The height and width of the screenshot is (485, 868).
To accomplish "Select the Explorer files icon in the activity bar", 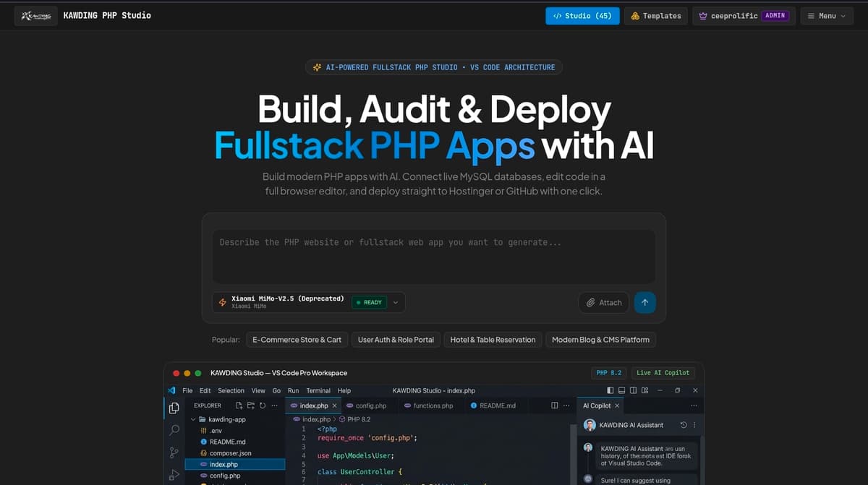I will click(x=174, y=408).
